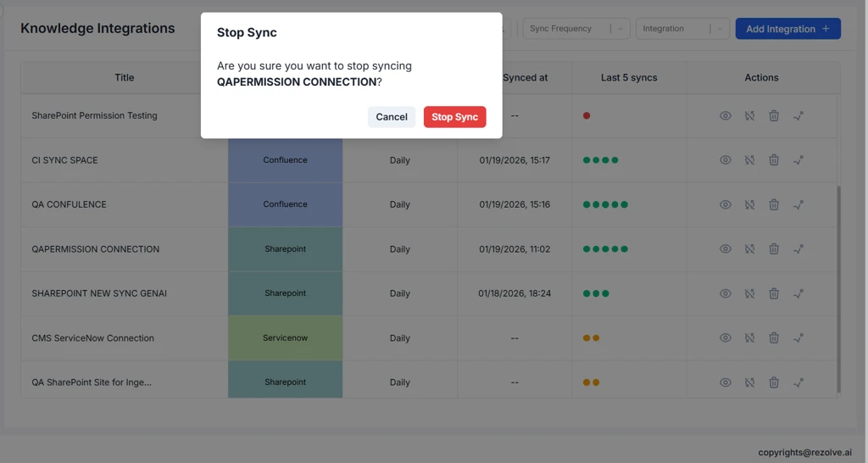Expand the Integration filter dropdown

[674, 29]
